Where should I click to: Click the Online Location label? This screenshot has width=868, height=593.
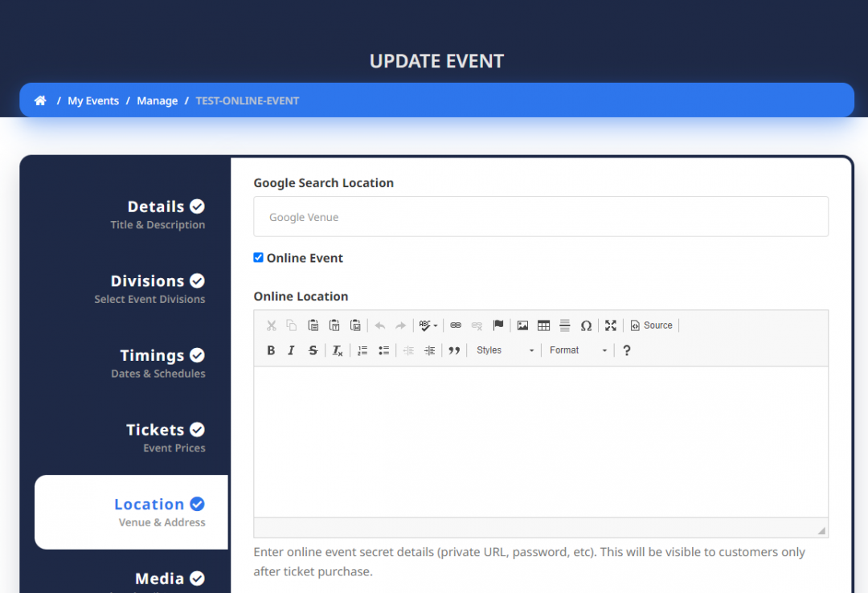click(x=301, y=296)
